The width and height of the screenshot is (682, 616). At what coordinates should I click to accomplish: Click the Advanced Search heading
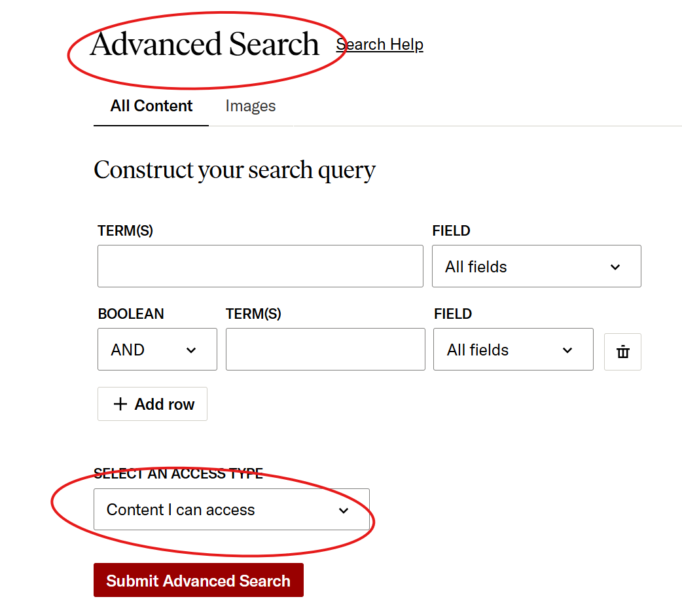coord(205,44)
